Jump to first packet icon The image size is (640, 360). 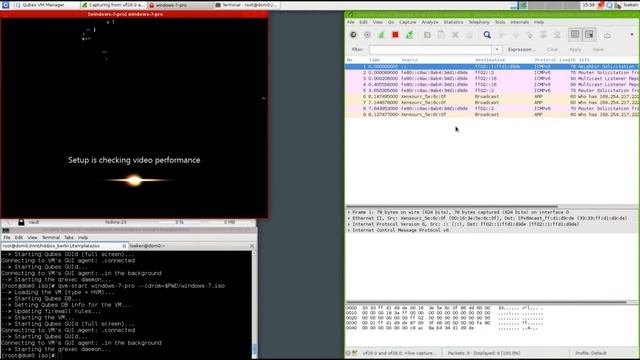[x=543, y=35]
